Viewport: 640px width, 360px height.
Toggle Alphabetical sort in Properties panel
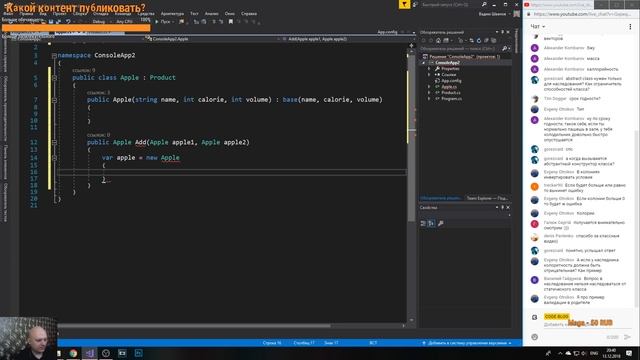click(431, 223)
